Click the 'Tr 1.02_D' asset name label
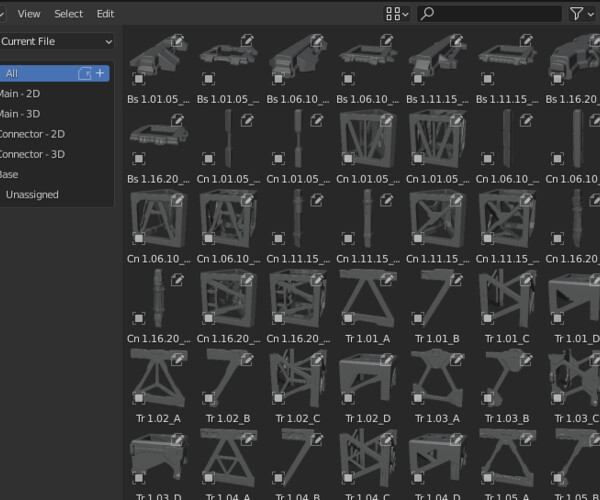Screen dimensions: 600x500 pyautogui.click(x=368, y=419)
